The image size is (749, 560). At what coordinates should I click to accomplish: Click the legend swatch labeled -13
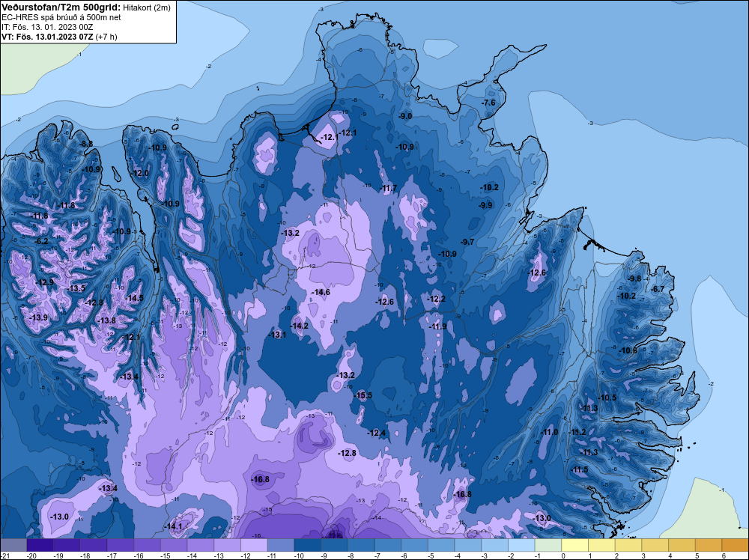coord(228,545)
